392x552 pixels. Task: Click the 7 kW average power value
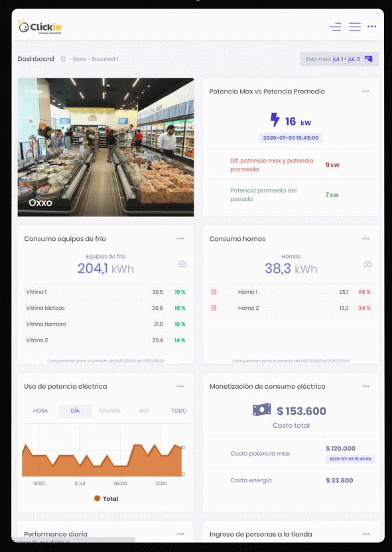click(x=332, y=194)
